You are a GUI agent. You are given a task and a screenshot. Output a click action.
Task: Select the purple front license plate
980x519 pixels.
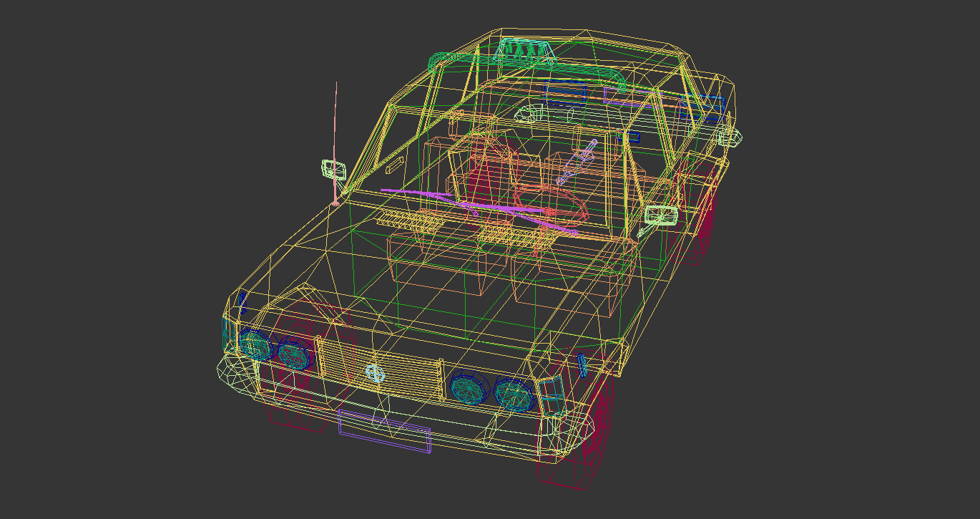(x=385, y=432)
